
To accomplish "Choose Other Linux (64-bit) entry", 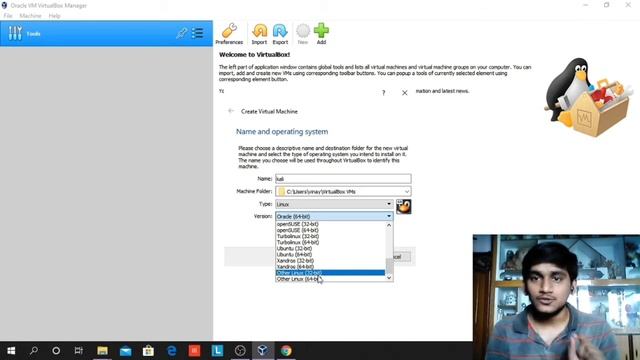I will click(330, 279).
